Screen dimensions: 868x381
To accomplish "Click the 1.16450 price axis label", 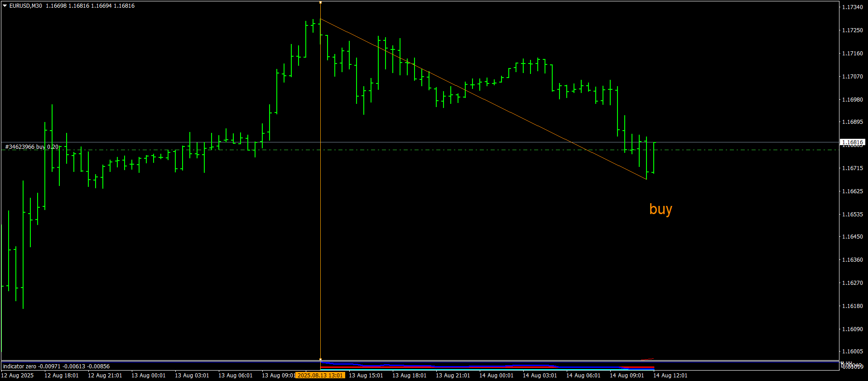I will (x=852, y=237).
